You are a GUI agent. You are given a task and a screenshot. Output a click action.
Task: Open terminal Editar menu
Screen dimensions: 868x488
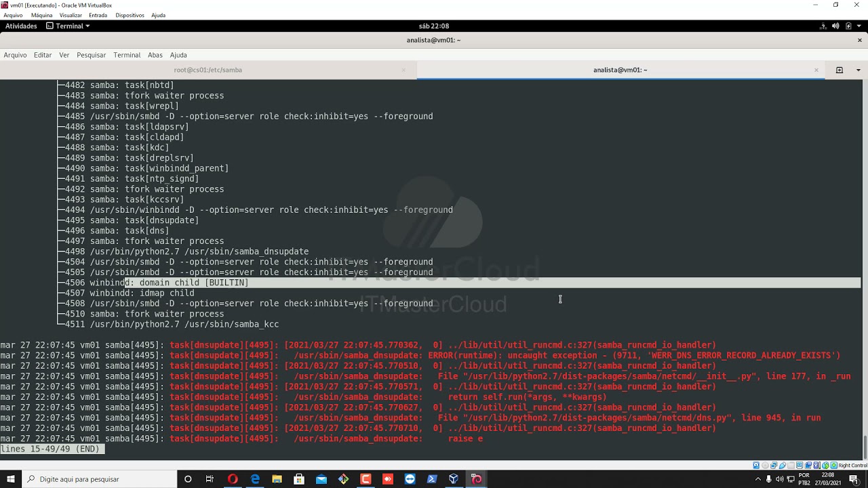tap(43, 55)
